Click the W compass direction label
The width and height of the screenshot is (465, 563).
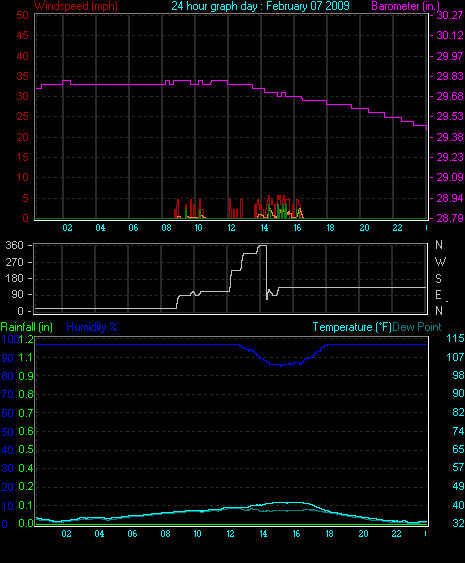(440, 262)
